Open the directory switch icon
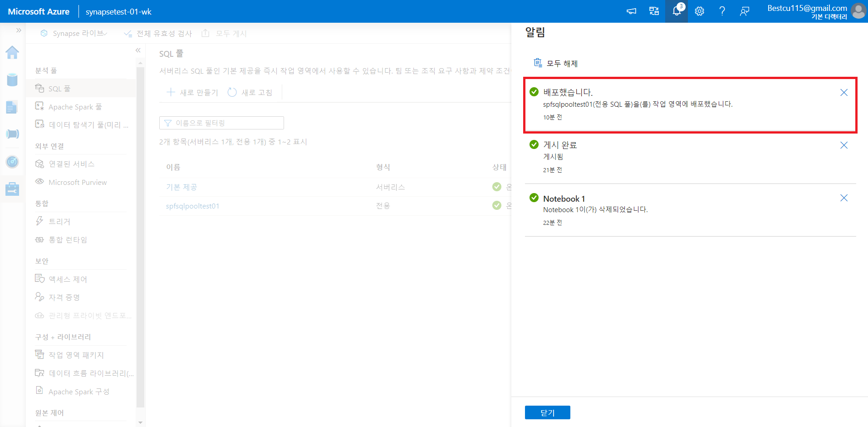 [654, 11]
